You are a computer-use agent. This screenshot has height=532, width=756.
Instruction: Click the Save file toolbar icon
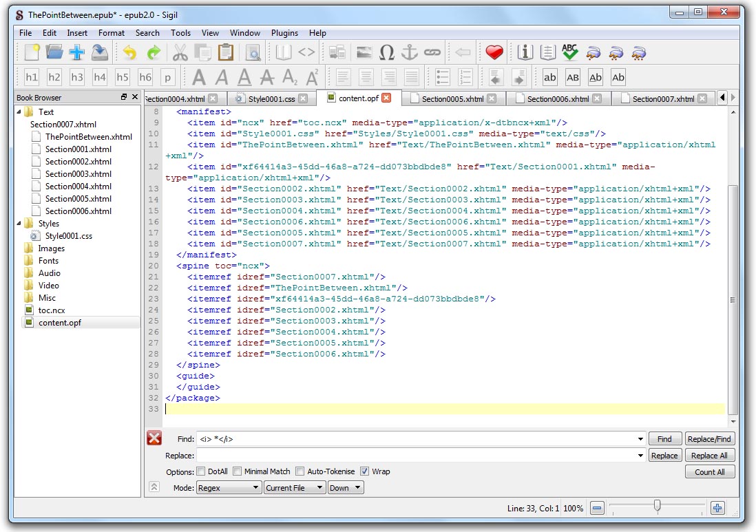100,52
